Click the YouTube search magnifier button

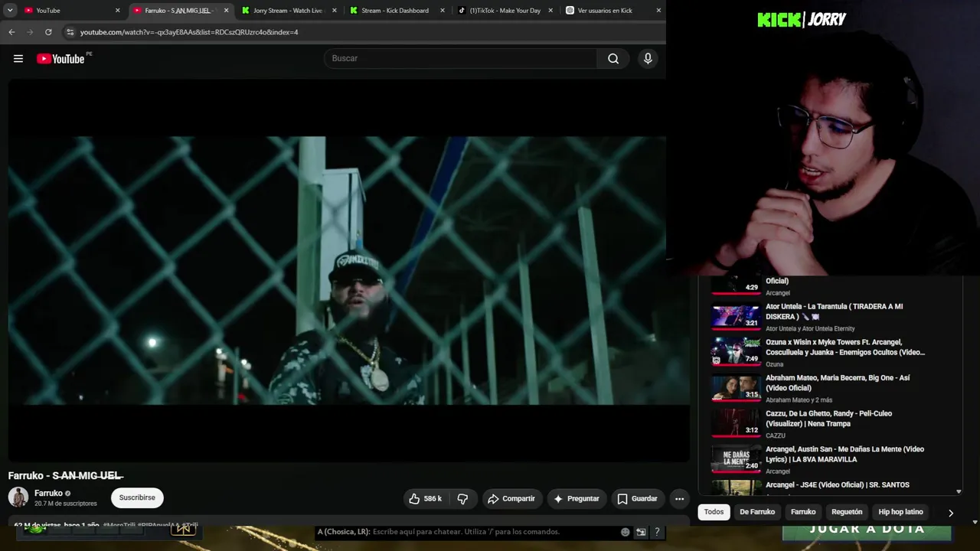(613, 58)
